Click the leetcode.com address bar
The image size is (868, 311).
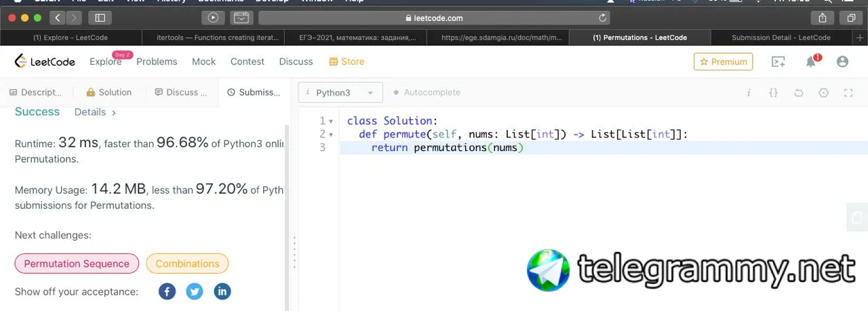click(434, 18)
